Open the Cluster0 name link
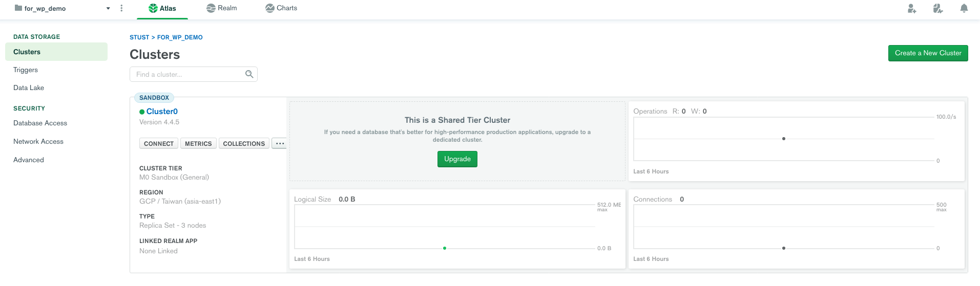 coord(162,112)
